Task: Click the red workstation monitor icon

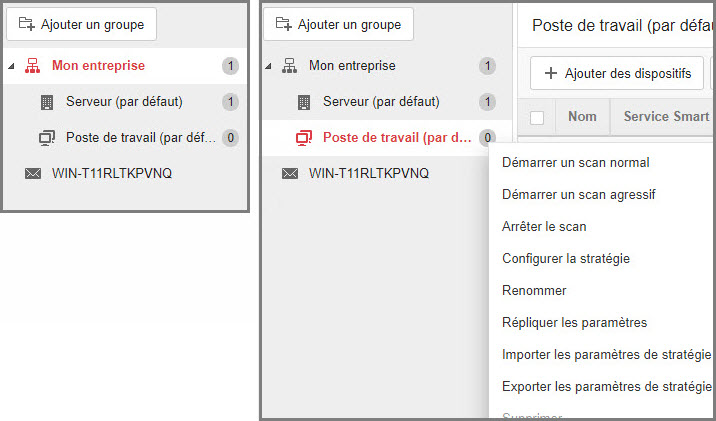Action: coord(303,138)
